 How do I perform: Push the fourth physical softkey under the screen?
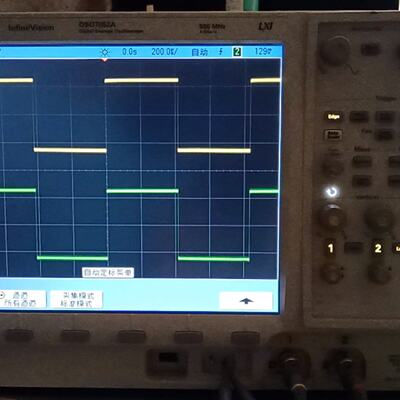pos(189,337)
